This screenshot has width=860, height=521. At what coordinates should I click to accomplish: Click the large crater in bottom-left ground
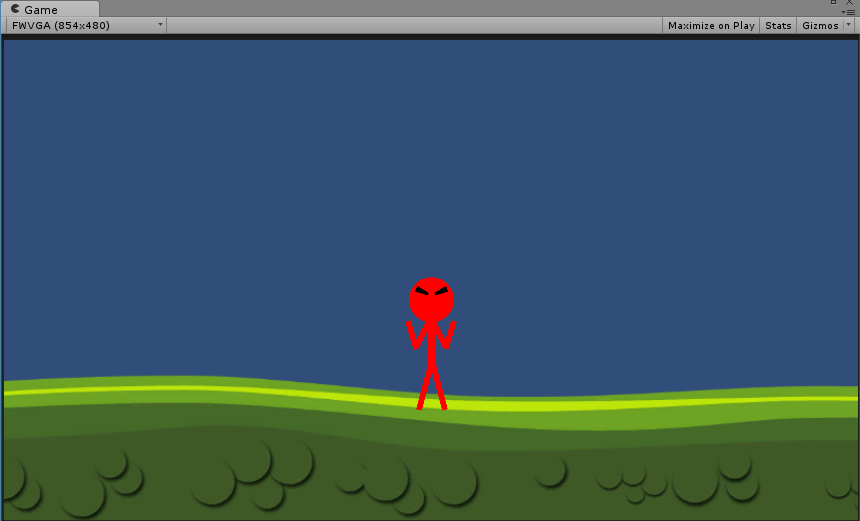(82, 493)
